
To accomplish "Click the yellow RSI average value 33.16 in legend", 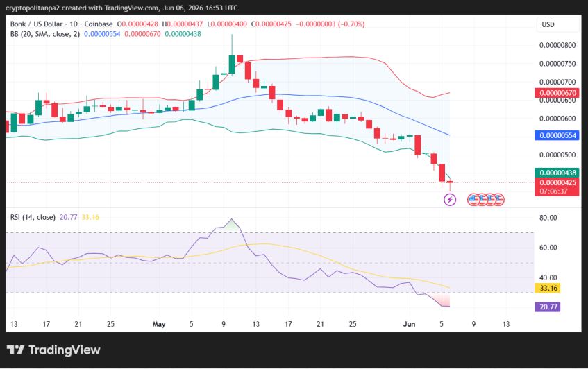I will coord(90,217).
